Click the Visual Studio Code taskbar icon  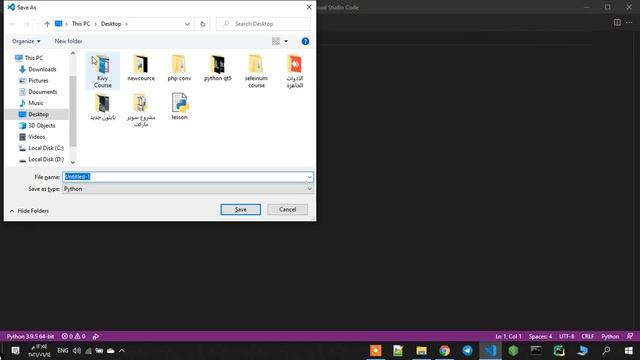point(490,350)
